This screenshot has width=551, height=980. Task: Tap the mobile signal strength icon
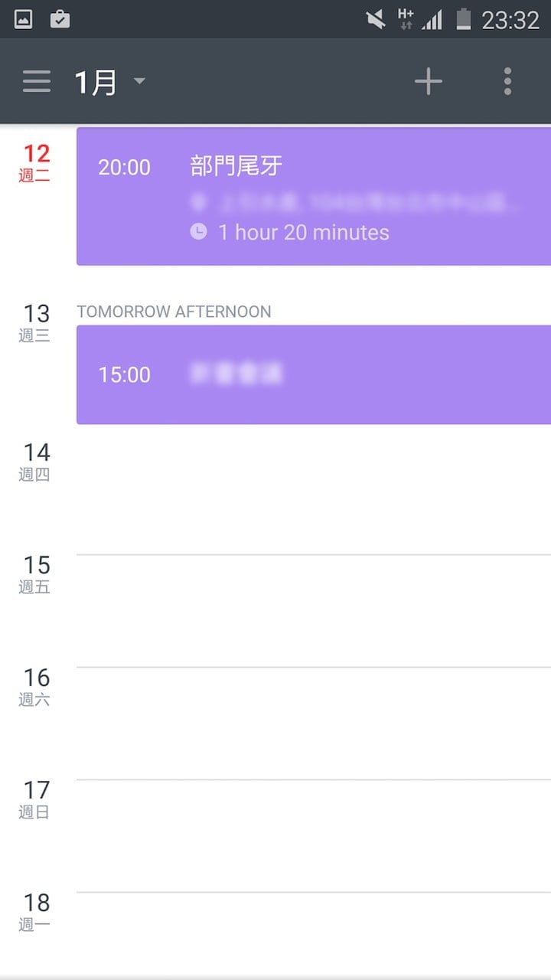pos(432,19)
